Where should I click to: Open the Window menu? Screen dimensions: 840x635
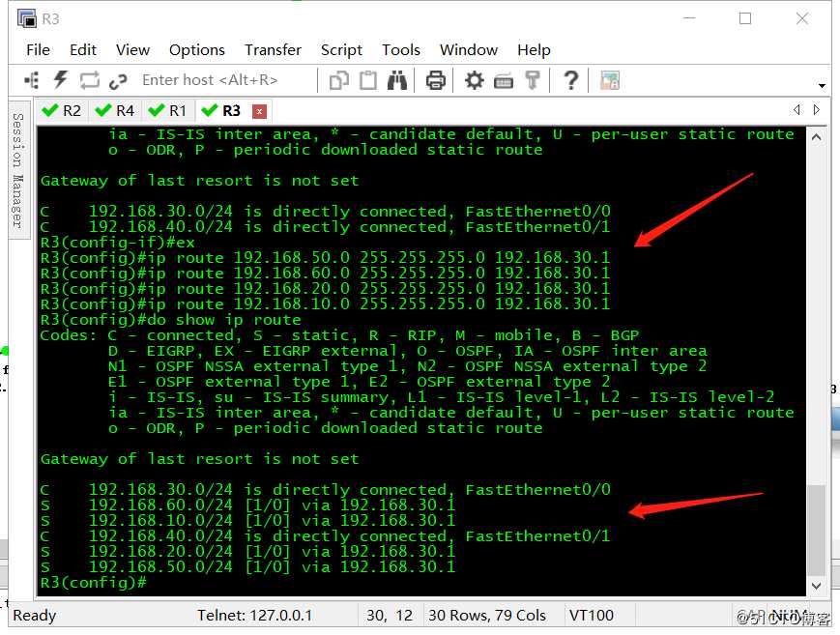(469, 50)
